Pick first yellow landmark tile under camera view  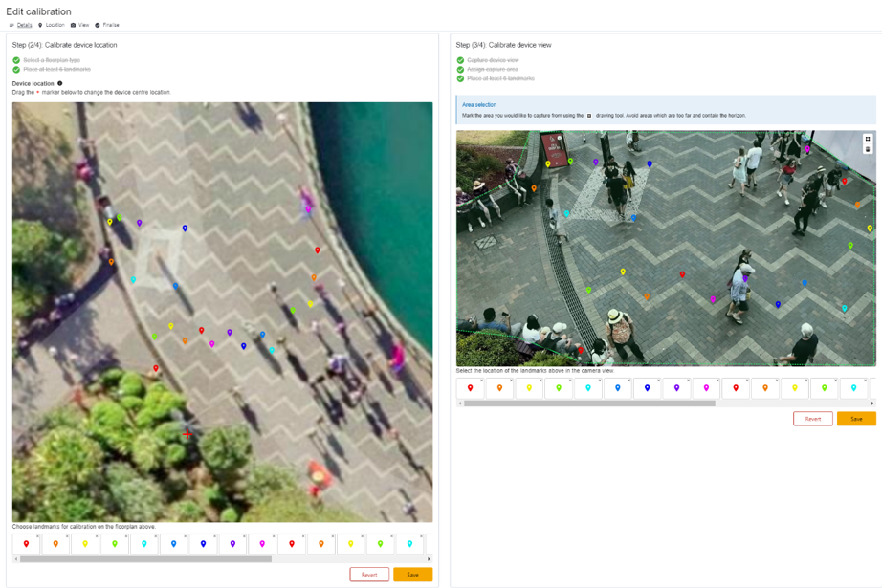point(529,388)
